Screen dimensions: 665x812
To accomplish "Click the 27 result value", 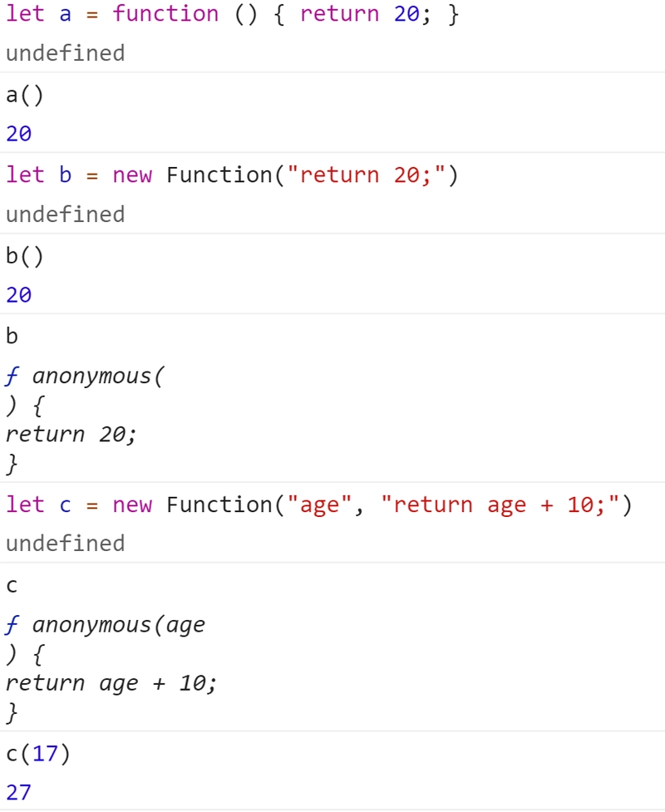I will (x=18, y=793).
